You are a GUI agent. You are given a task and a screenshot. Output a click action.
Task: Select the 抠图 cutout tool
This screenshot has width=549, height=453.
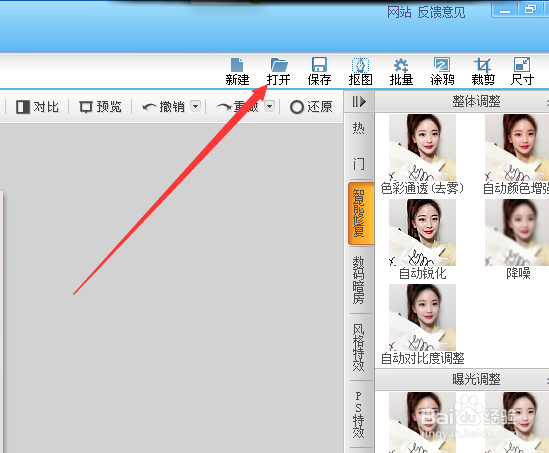point(360,72)
